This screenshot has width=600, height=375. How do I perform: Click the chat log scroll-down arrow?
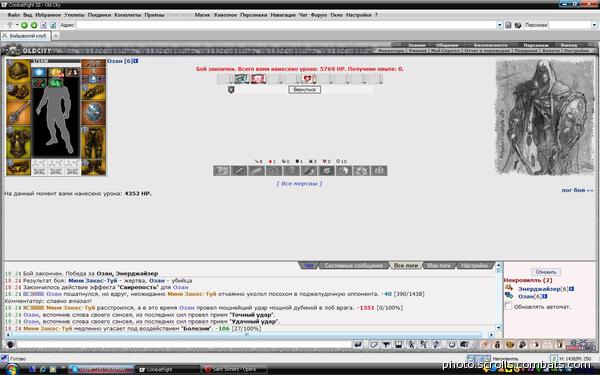click(498, 328)
